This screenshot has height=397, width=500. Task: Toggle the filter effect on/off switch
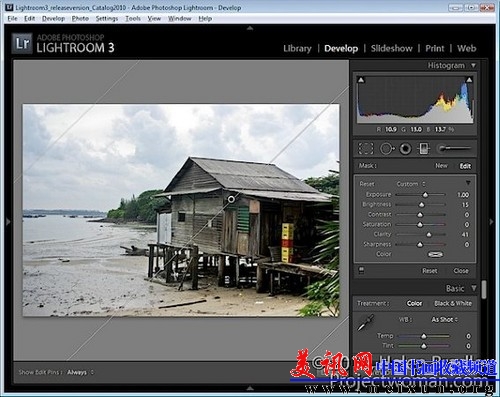[x=361, y=269]
